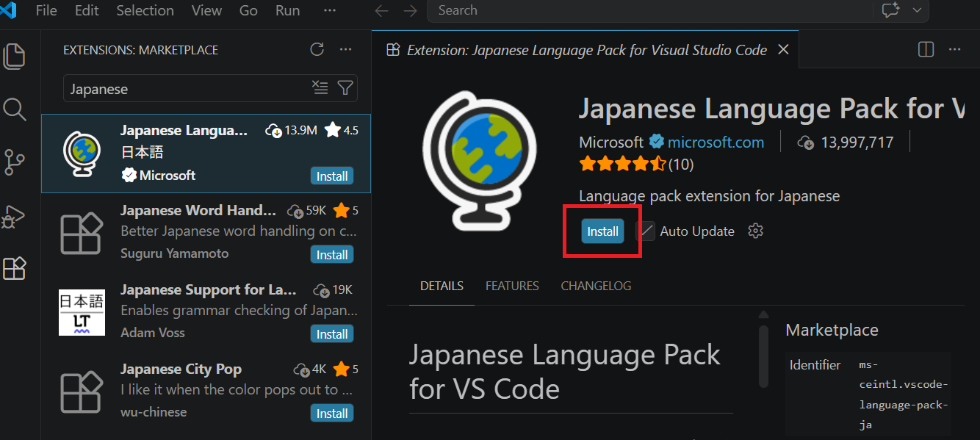This screenshot has width=980, height=440.
Task: Split the editor to the right
Action: pyautogui.click(x=926, y=50)
